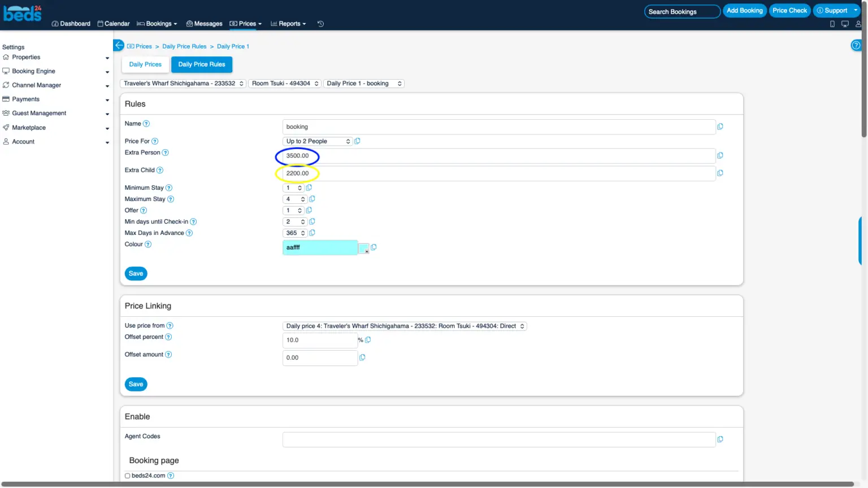Click the Price Check button

click(x=789, y=11)
